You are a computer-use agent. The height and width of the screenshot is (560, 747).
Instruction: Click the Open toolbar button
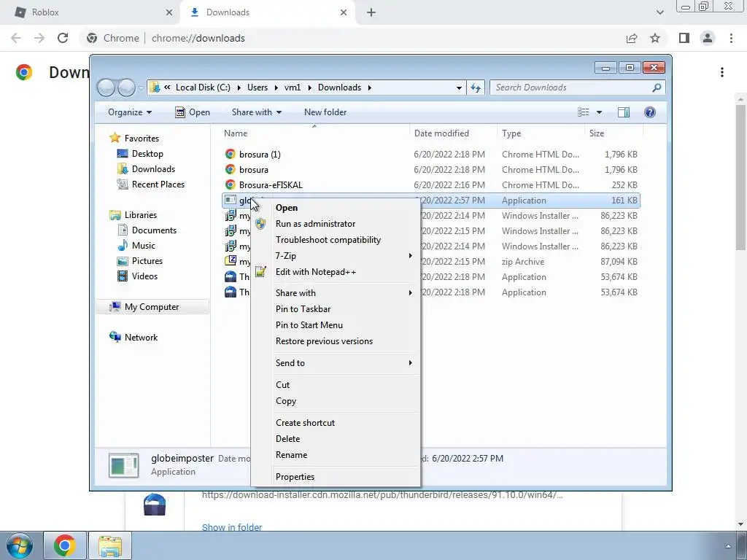coord(193,112)
